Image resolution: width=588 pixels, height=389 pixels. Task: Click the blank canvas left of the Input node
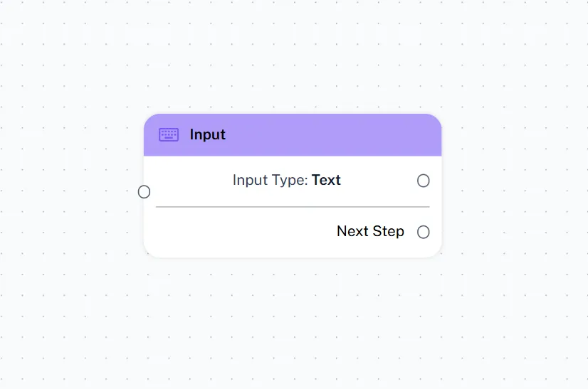71,192
